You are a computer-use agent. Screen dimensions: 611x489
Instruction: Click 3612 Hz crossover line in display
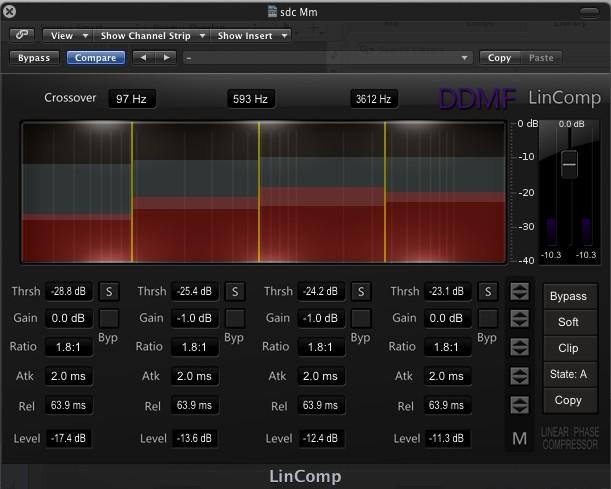pos(385,192)
